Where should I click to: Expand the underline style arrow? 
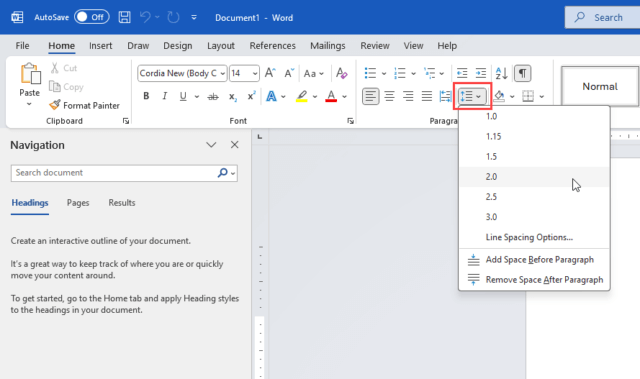[x=197, y=97]
